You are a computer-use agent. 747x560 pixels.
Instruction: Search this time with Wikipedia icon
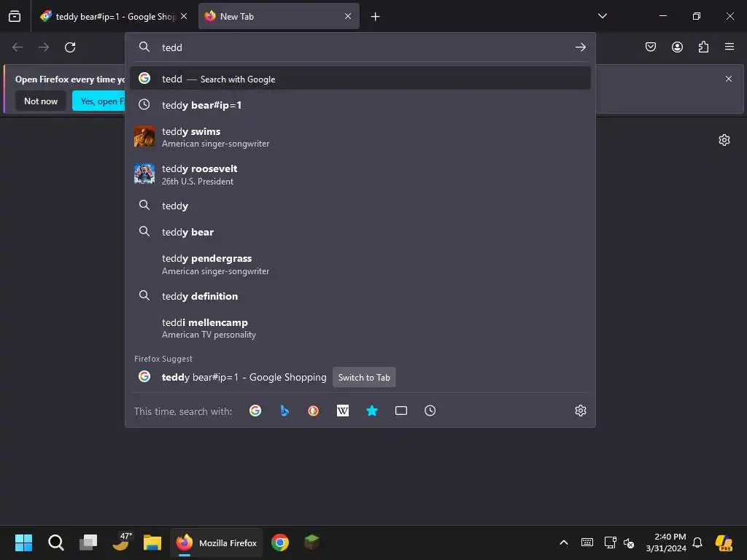click(x=343, y=411)
